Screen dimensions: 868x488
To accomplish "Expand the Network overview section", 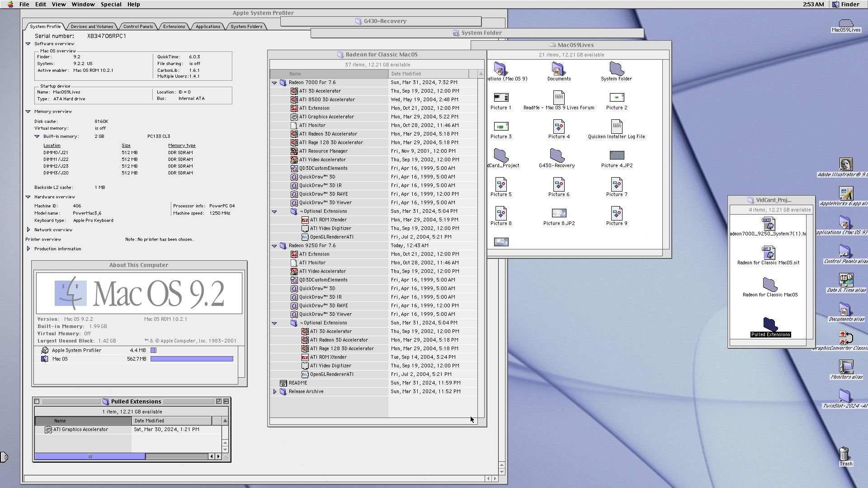I will pyautogui.click(x=28, y=230).
